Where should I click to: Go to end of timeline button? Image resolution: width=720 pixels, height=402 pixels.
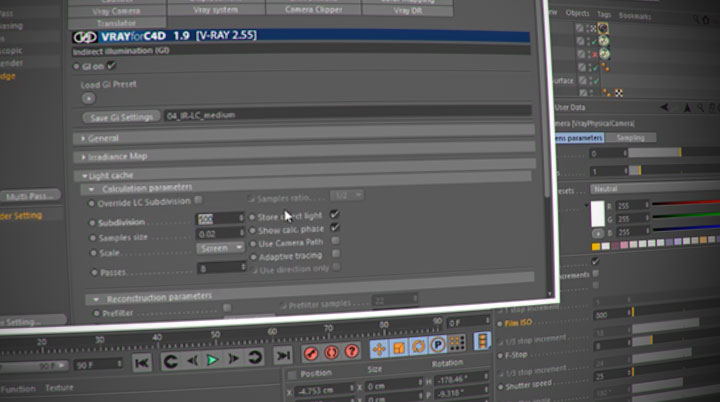click(x=283, y=355)
